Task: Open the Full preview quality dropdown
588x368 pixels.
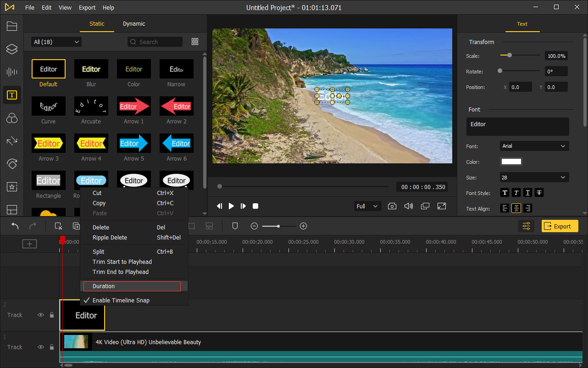Action: click(368, 206)
